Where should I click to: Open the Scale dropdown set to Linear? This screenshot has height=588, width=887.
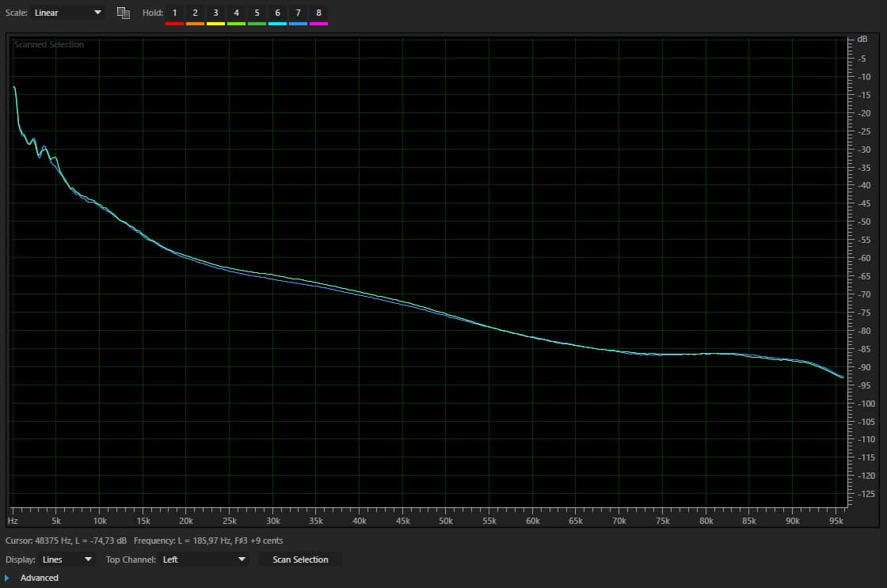tap(67, 13)
